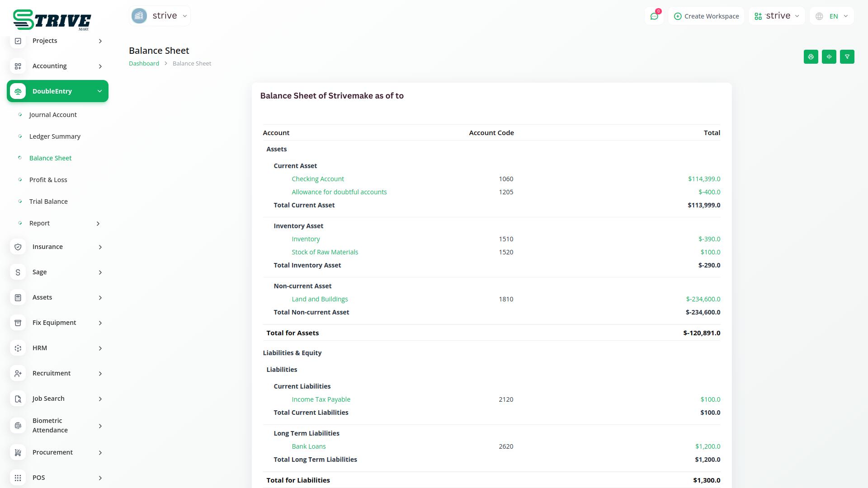
Task: Click the Strive Make logo
Action: (52, 20)
